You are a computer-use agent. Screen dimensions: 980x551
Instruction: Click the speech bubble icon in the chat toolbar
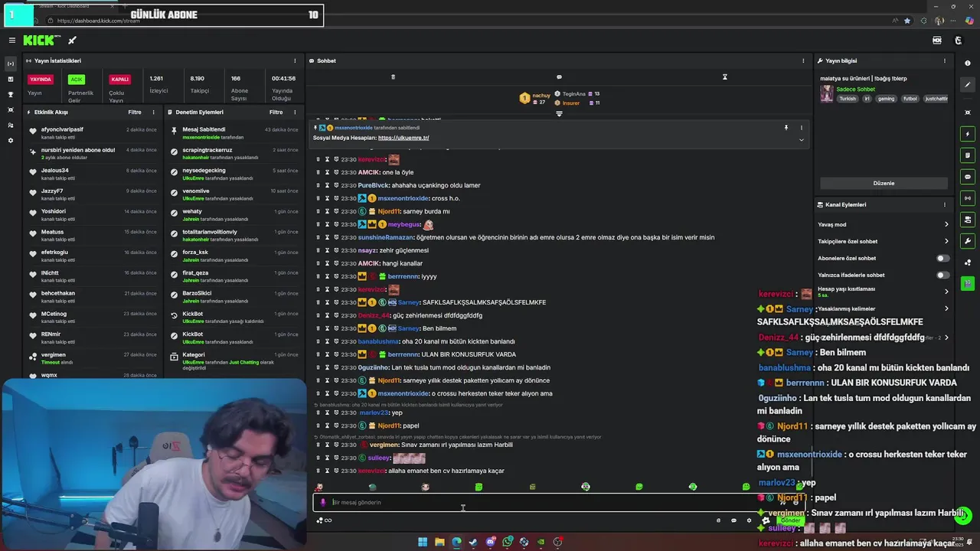[559, 77]
